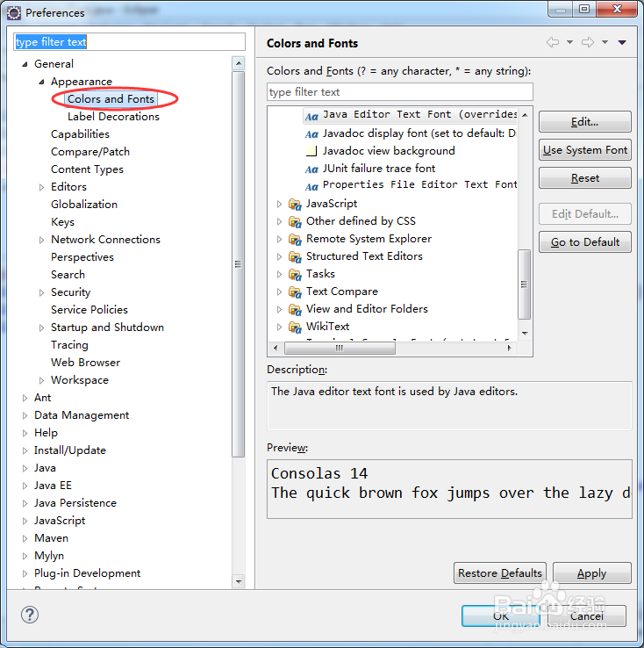The height and width of the screenshot is (648, 644).
Task: Click the Properties File Editor Text Font icon
Action: [x=311, y=187]
